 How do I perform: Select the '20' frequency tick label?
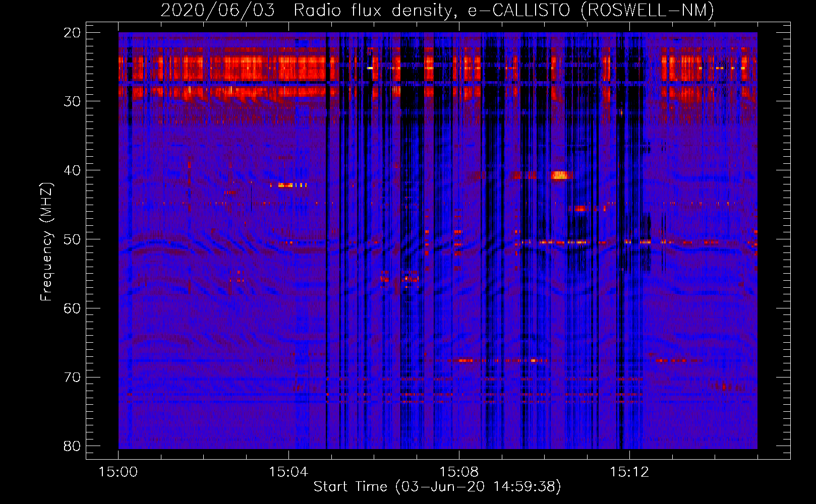point(72,33)
